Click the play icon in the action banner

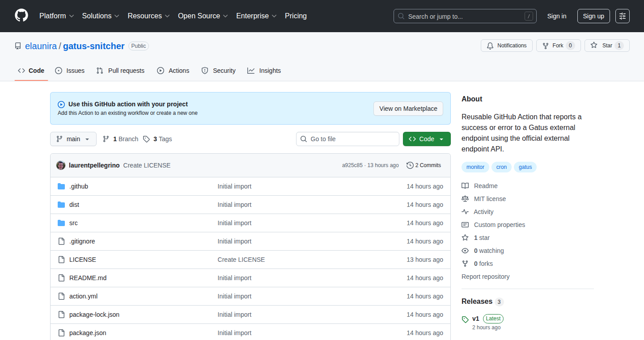tap(61, 105)
